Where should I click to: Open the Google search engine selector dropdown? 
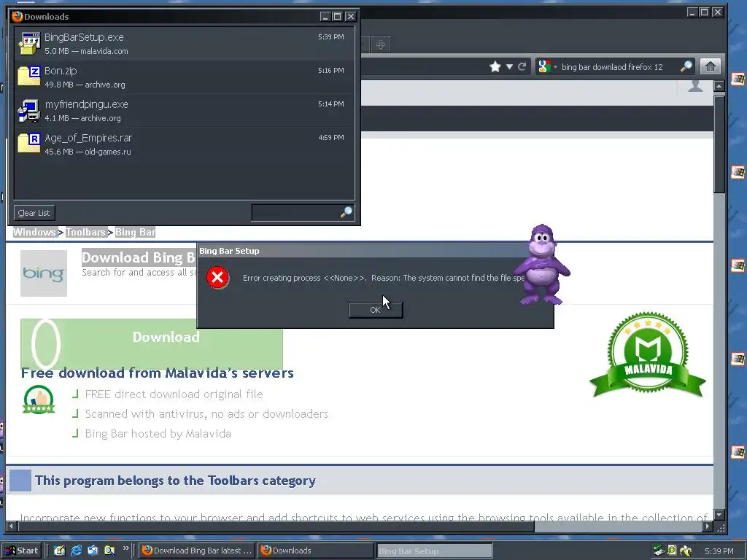pyautogui.click(x=546, y=66)
